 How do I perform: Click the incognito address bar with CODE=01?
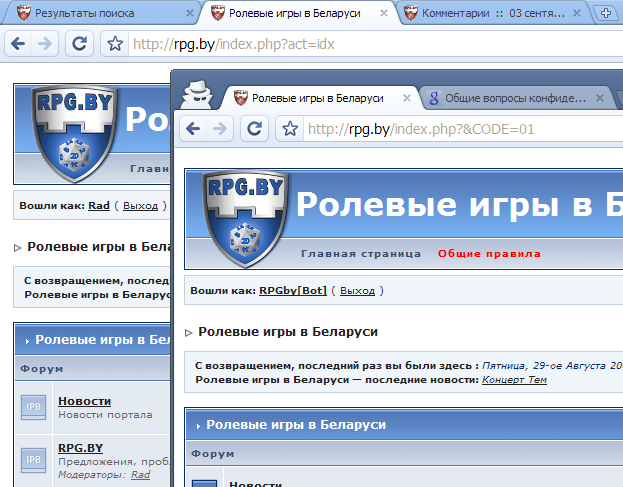463,129
